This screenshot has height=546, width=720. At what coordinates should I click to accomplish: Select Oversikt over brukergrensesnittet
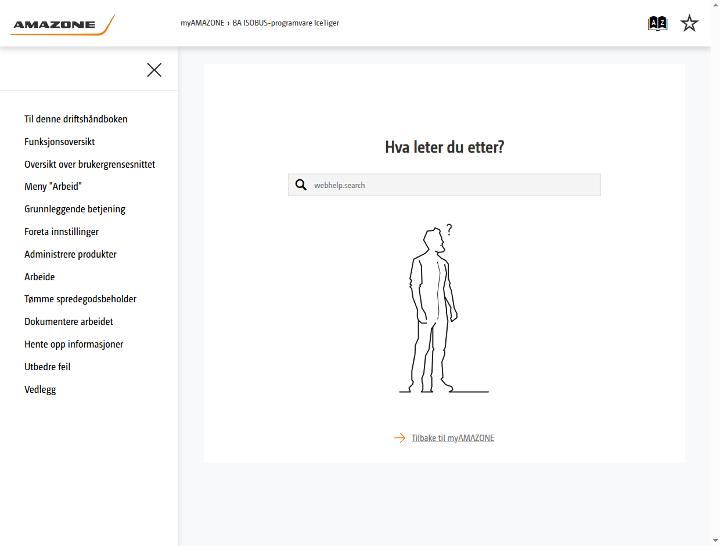pyautogui.click(x=90, y=164)
